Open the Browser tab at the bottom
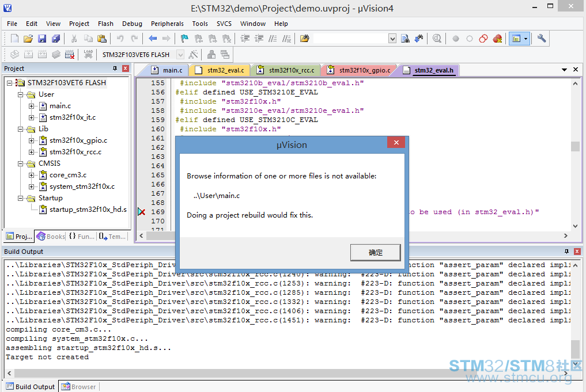Image resolution: width=586 pixels, height=392 pixels. (x=78, y=387)
